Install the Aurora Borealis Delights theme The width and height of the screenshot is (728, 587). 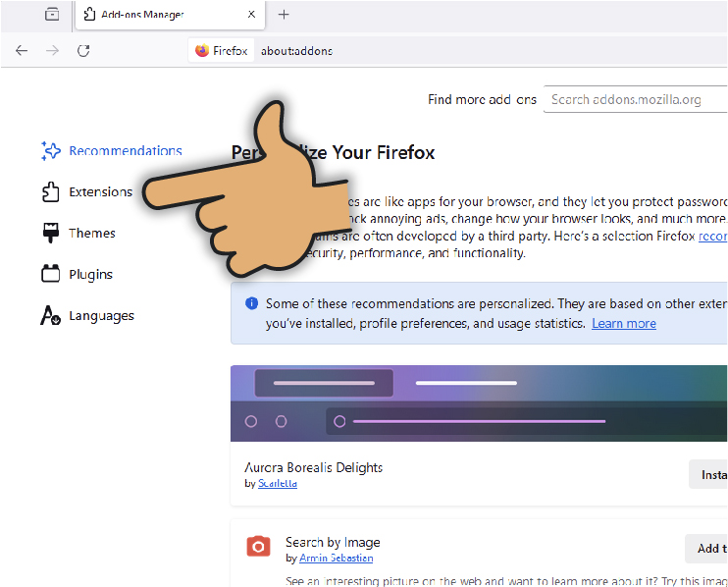708,475
